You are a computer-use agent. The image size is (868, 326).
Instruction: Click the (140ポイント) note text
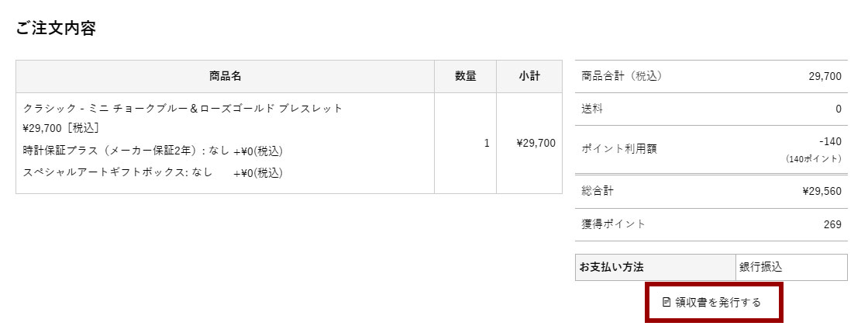tap(813, 159)
